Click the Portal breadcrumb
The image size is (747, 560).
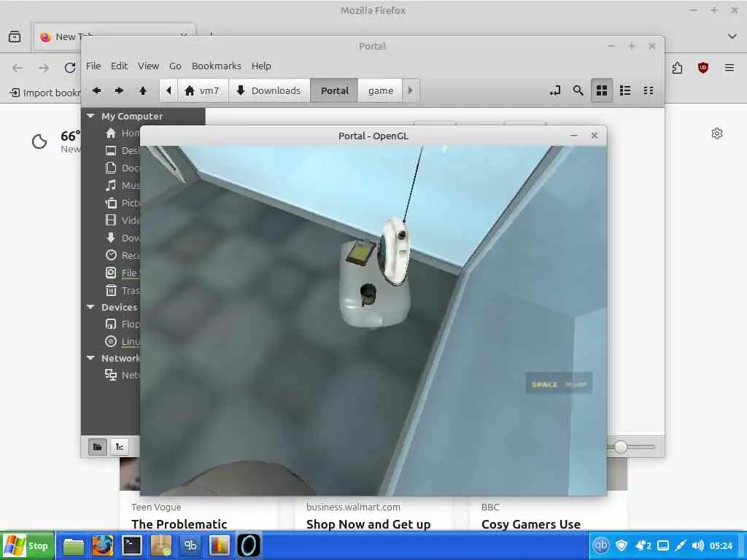334,90
